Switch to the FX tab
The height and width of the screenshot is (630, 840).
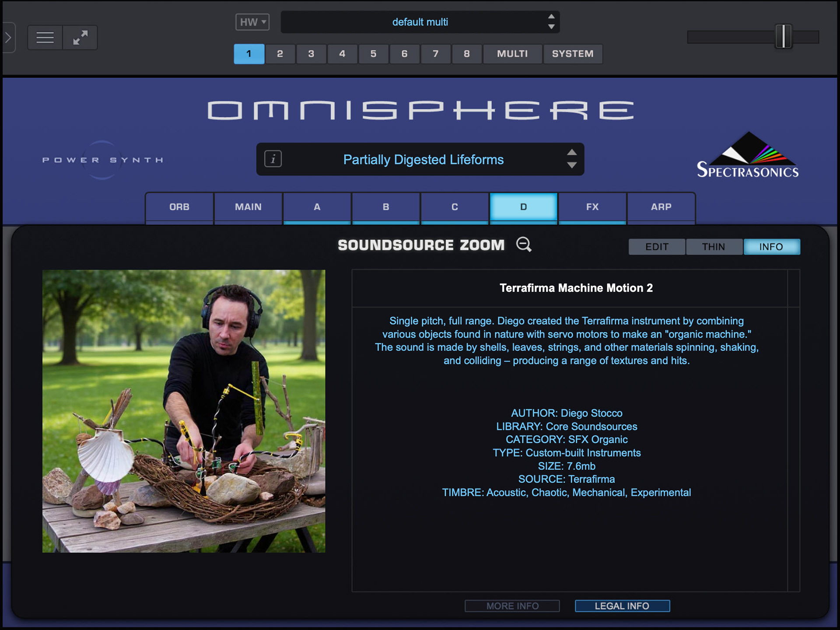pyautogui.click(x=592, y=207)
